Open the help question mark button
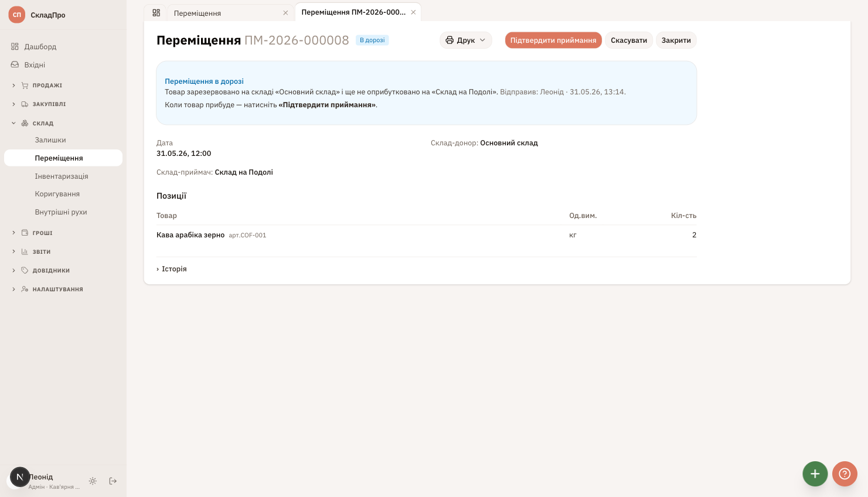868x497 pixels. pyautogui.click(x=845, y=474)
